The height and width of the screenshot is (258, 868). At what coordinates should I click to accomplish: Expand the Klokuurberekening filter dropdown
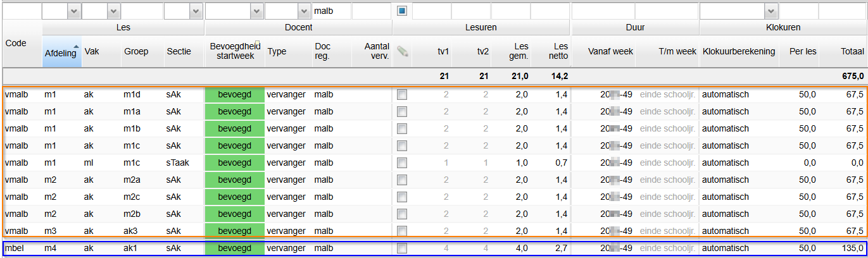[x=771, y=11]
